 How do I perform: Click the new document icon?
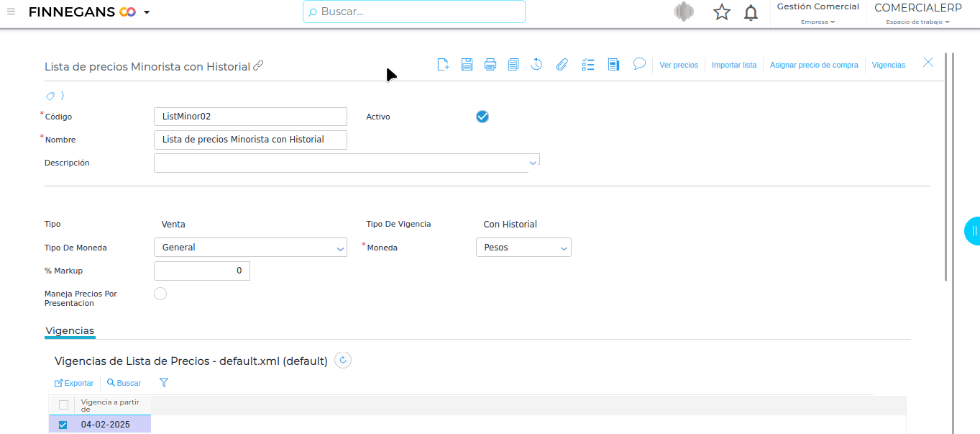[x=443, y=65]
